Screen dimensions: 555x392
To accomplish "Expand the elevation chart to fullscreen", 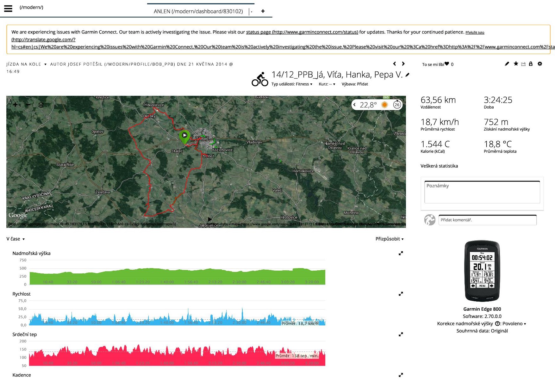I will pos(401,253).
